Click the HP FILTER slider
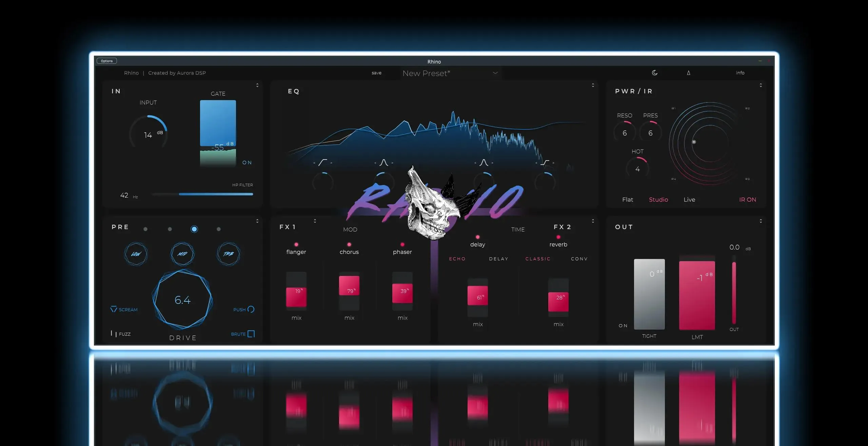The width and height of the screenshot is (868, 446). (x=202, y=194)
